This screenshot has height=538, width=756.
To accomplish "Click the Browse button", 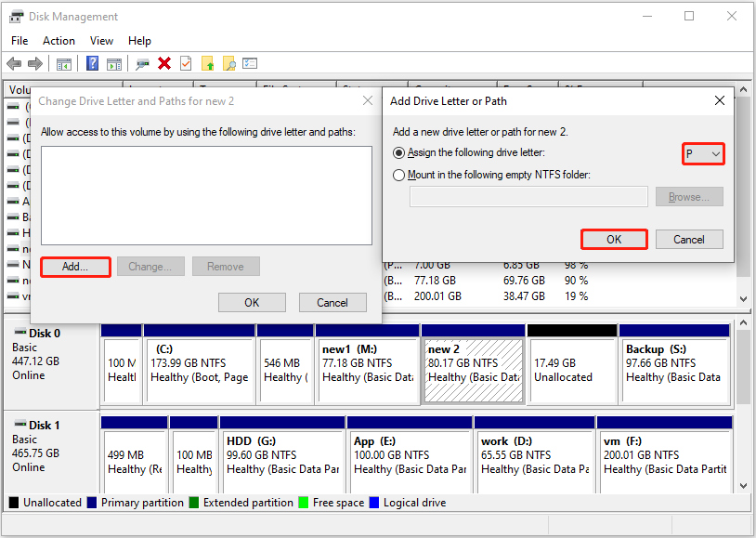I will (x=689, y=196).
